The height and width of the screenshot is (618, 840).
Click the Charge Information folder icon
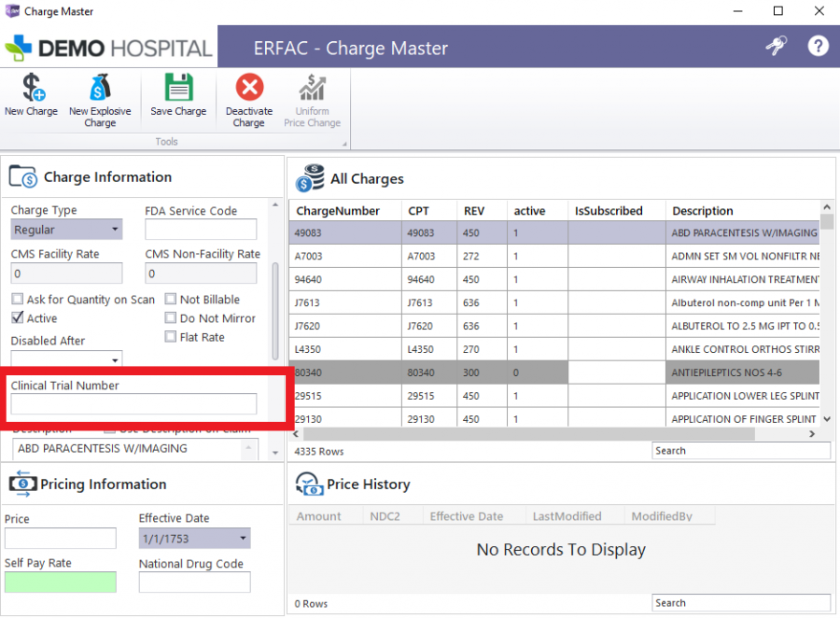(22, 176)
